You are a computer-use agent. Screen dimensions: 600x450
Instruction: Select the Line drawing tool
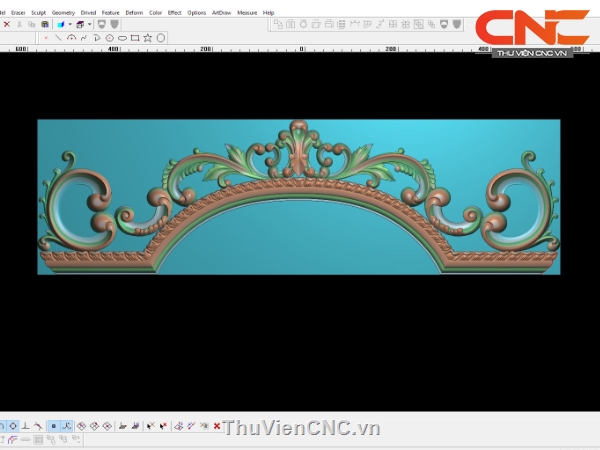click(x=59, y=38)
